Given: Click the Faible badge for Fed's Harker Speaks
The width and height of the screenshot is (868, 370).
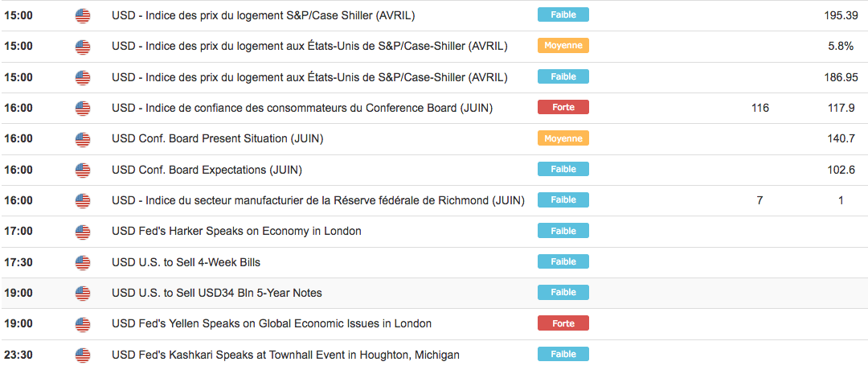Looking at the screenshot, I should coord(563,231).
